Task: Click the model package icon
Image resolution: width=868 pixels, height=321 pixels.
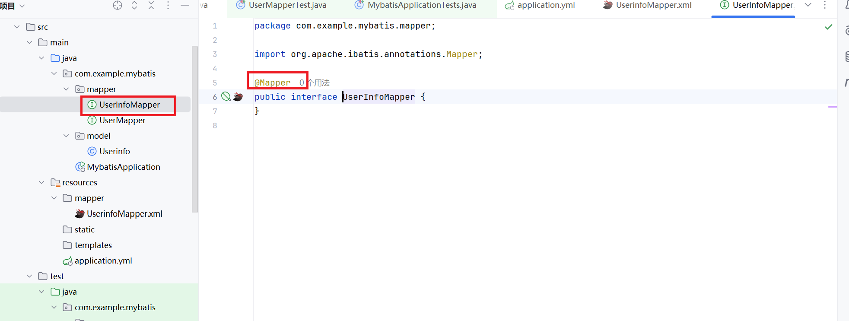Action: point(80,136)
